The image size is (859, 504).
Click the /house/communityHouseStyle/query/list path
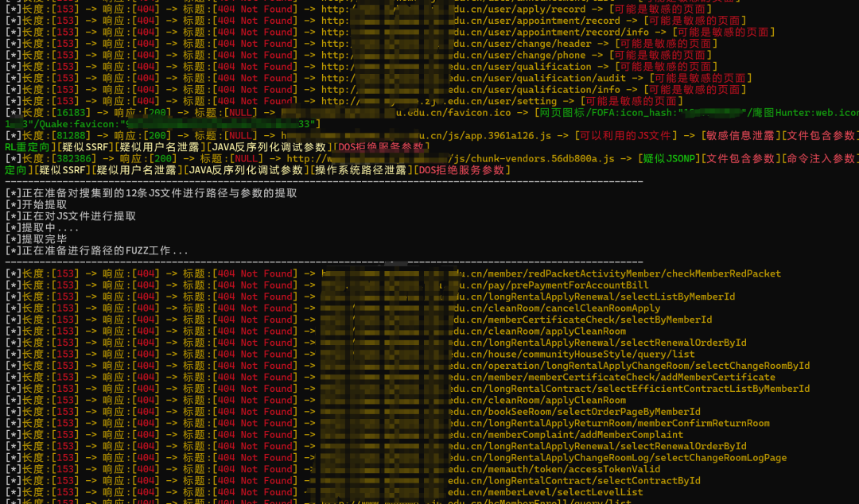589,354
